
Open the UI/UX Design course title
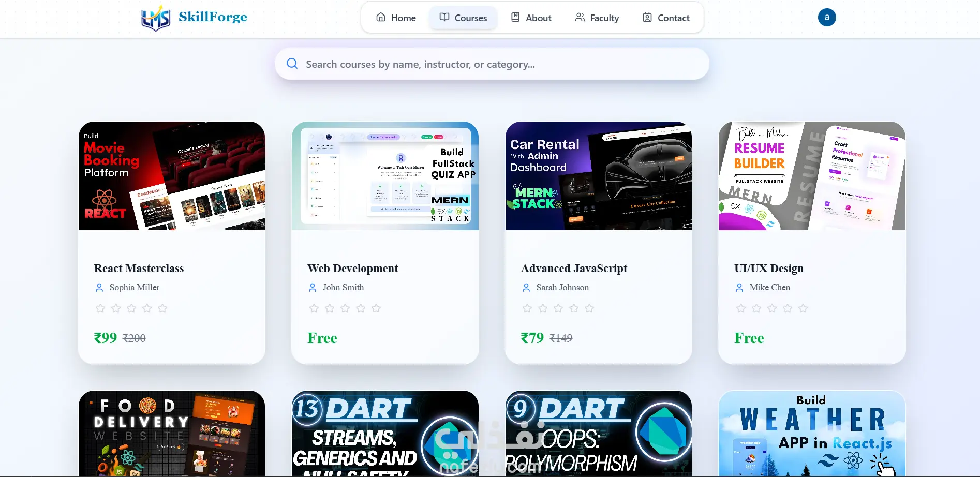[x=769, y=269]
